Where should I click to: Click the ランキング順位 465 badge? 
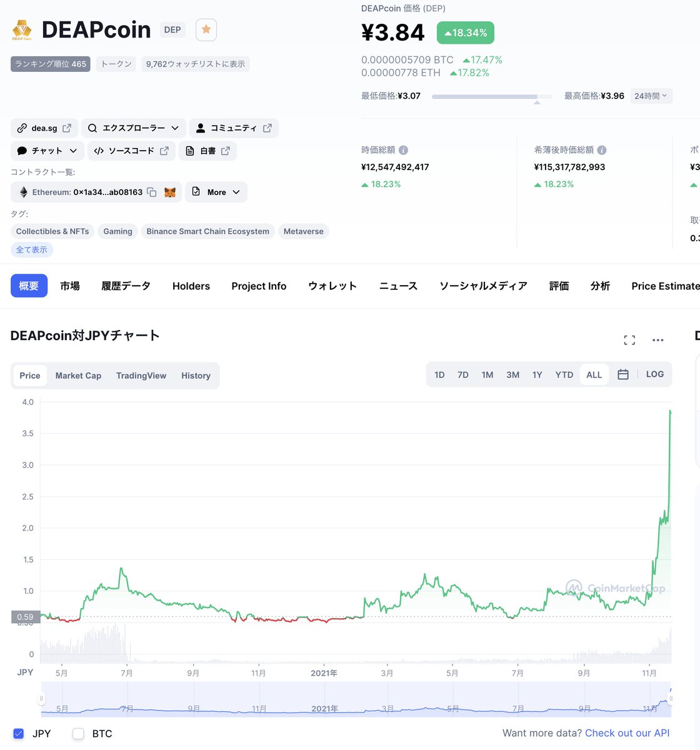pyautogui.click(x=51, y=64)
